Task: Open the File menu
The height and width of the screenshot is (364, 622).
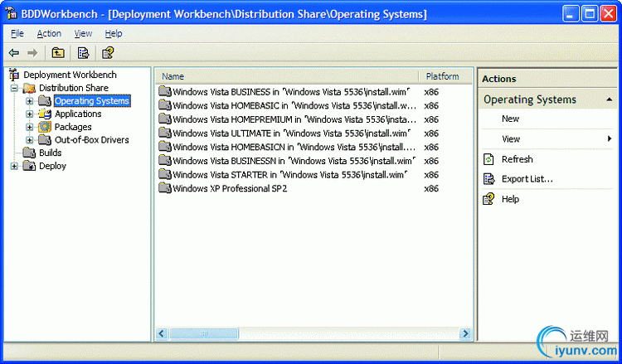Action: 17,34
